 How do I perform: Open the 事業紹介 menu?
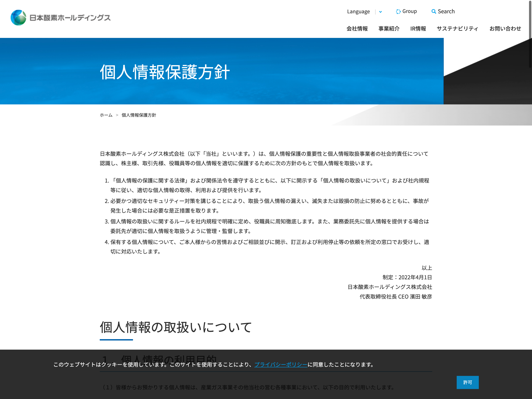point(389,29)
